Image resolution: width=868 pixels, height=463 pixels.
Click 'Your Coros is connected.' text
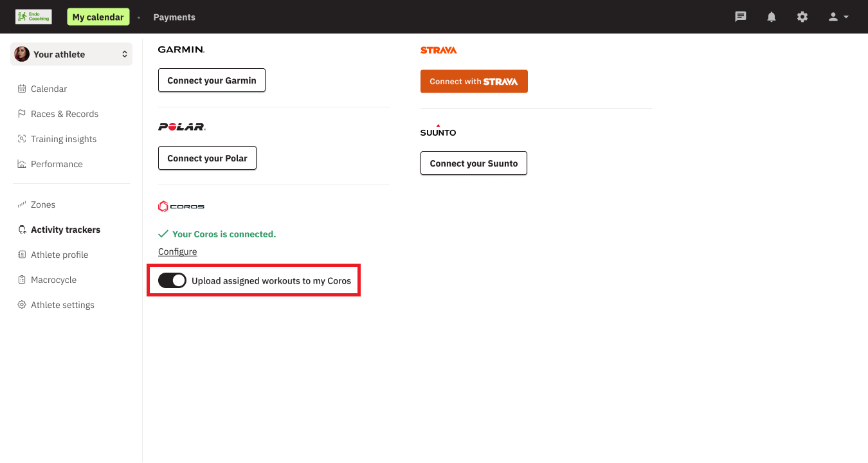coord(224,234)
